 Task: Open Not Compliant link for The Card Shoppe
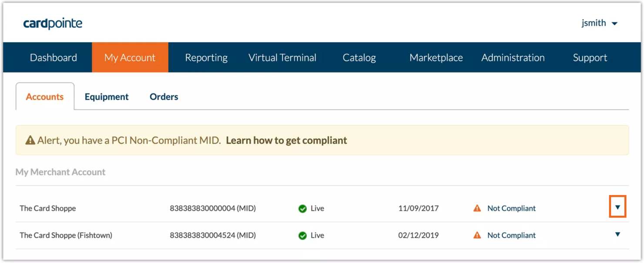(511, 208)
